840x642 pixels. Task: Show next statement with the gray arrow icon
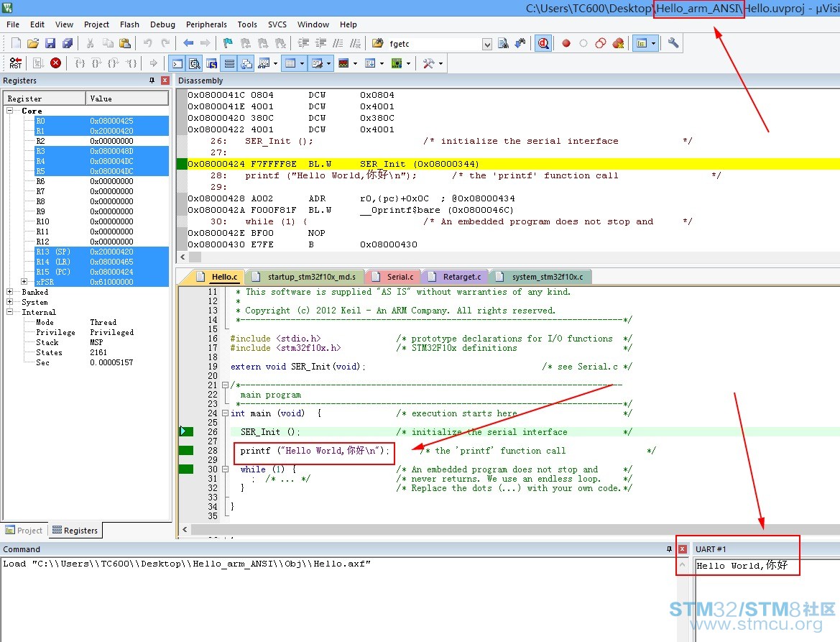coord(154,63)
